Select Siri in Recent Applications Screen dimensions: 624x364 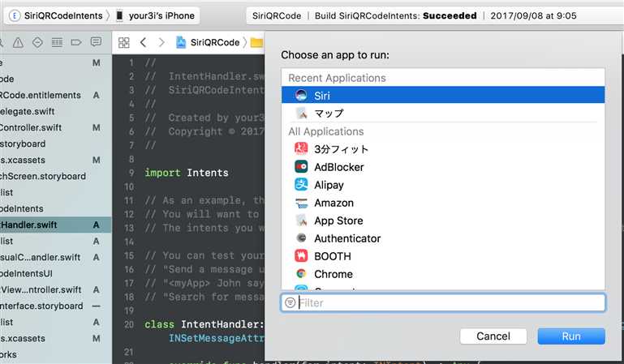tap(443, 96)
